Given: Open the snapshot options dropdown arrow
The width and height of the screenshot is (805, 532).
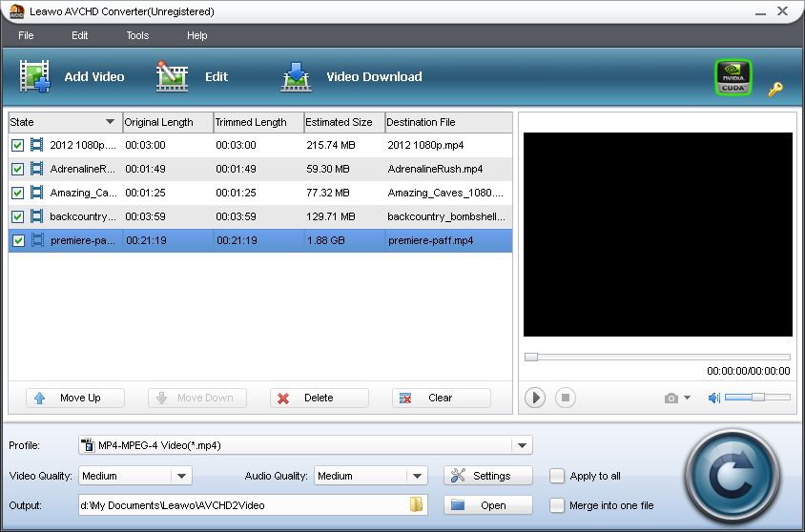Looking at the screenshot, I should (687, 398).
